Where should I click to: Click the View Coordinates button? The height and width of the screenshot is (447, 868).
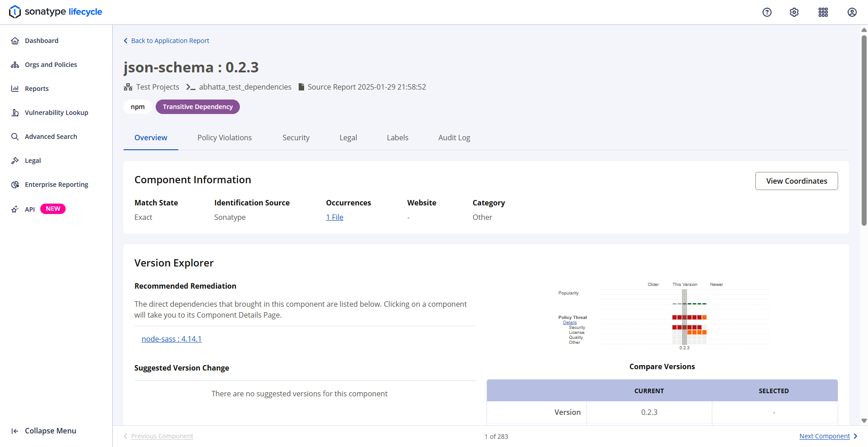coord(796,181)
